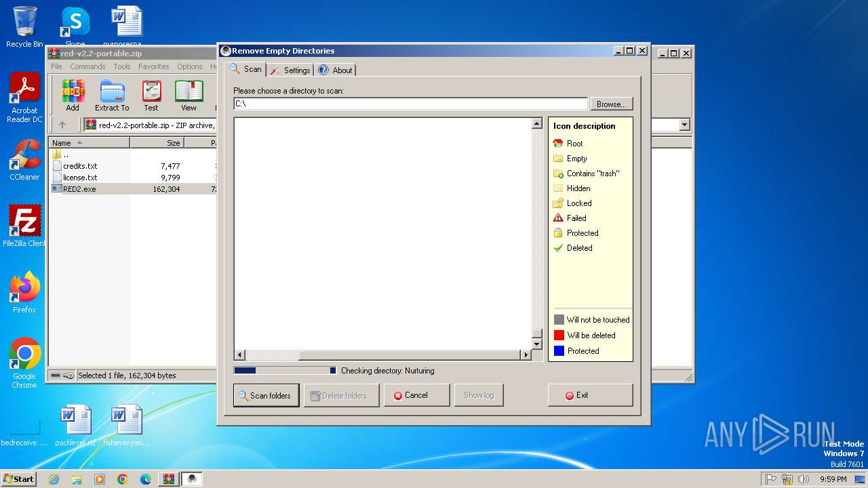The width and height of the screenshot is (868, 488).
Task: Click the Root house icon in legend
Action: point(558,144)
